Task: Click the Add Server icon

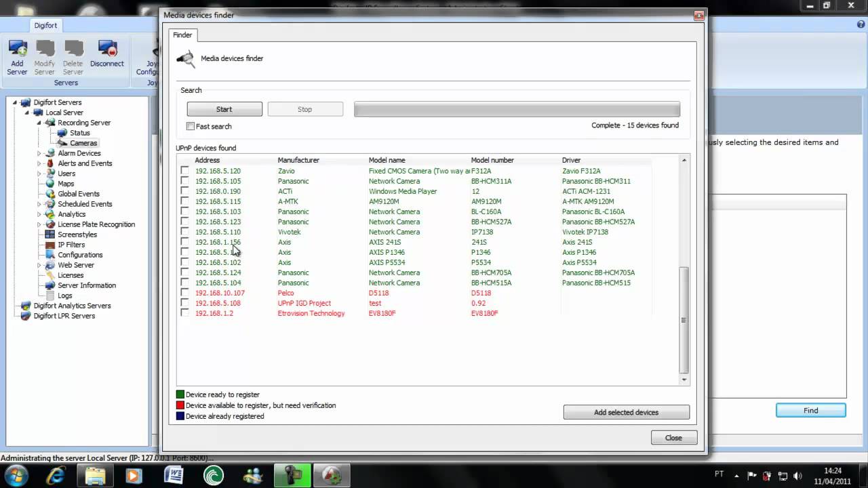Action: 17,48
